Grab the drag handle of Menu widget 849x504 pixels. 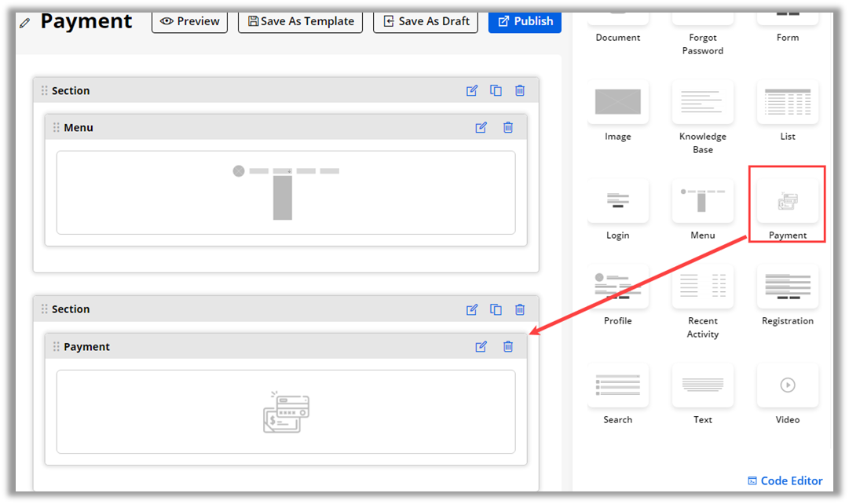(56, 128)
